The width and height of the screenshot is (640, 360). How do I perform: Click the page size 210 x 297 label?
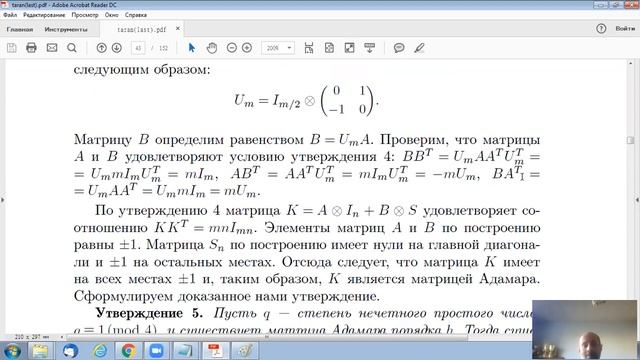point(32,337)
